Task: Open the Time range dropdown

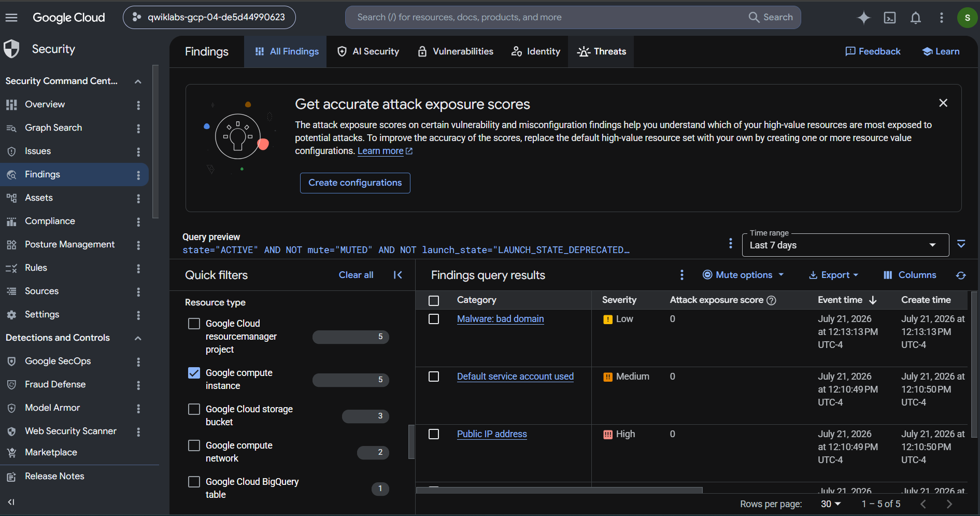Action: point(845,245)
